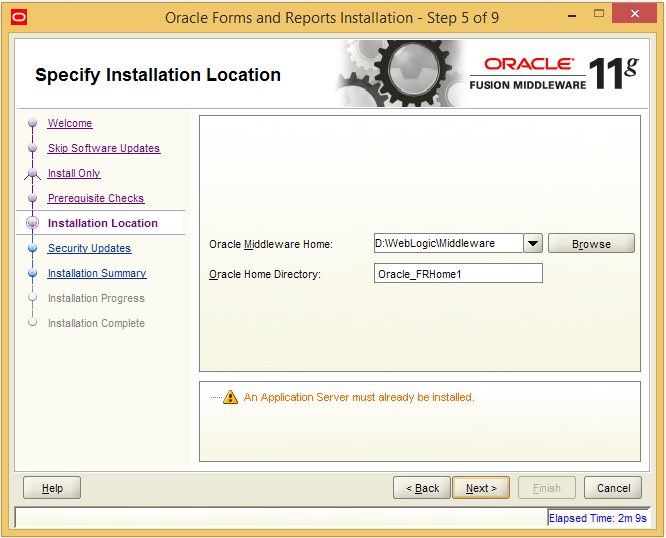
Task: Click the Installation Progress step label
Action: pos(96,298)
